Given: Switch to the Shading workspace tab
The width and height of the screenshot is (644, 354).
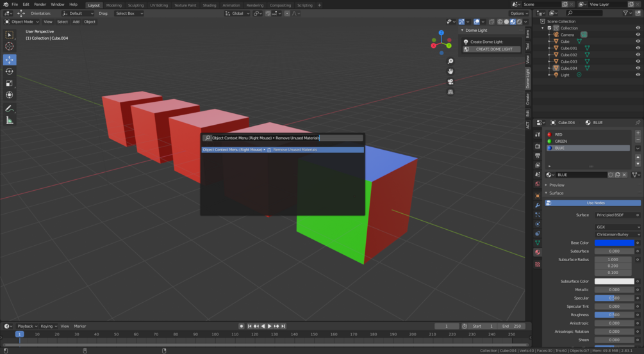Looking at the screenshot, I should click(209, 5).
